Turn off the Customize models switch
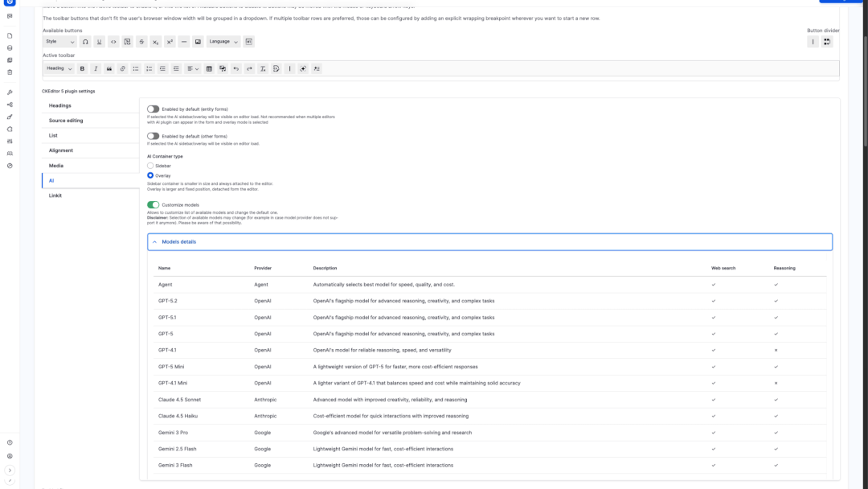Image resolution: width=868 pixels, height=489 pixels. 154,205
